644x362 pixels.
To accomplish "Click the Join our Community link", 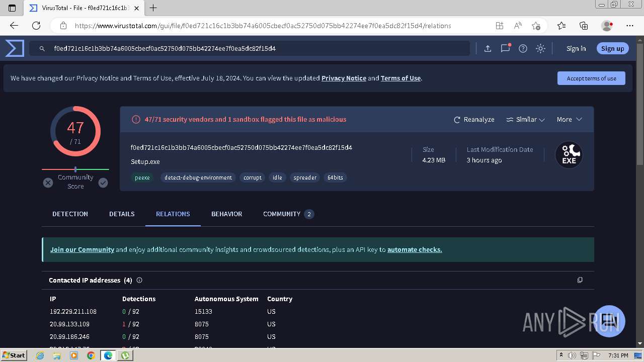I will (x=82, y=249).
